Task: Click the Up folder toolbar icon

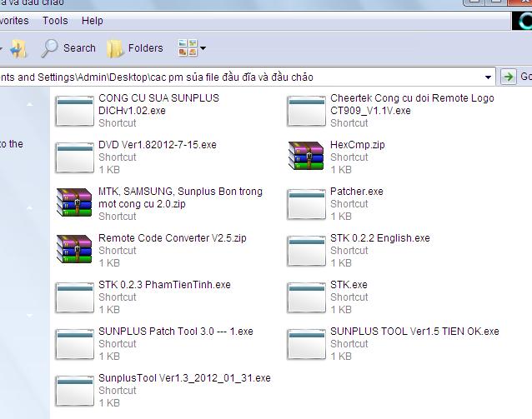Action: 18,48
